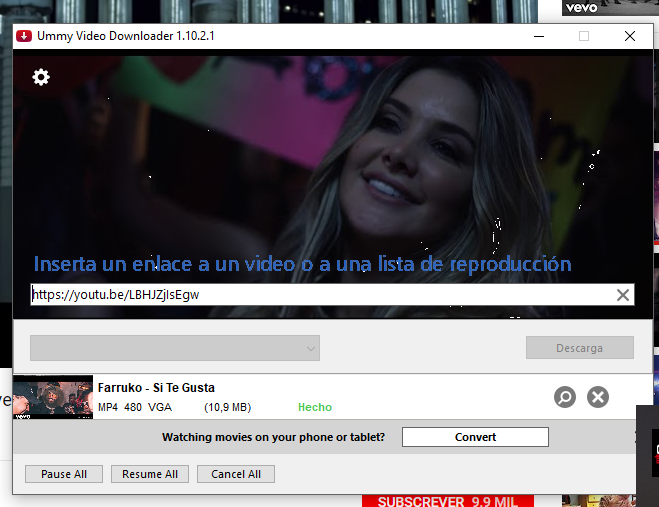
Task: Click the MP4 480 VGA format text
Action: (x=135, y=407)
